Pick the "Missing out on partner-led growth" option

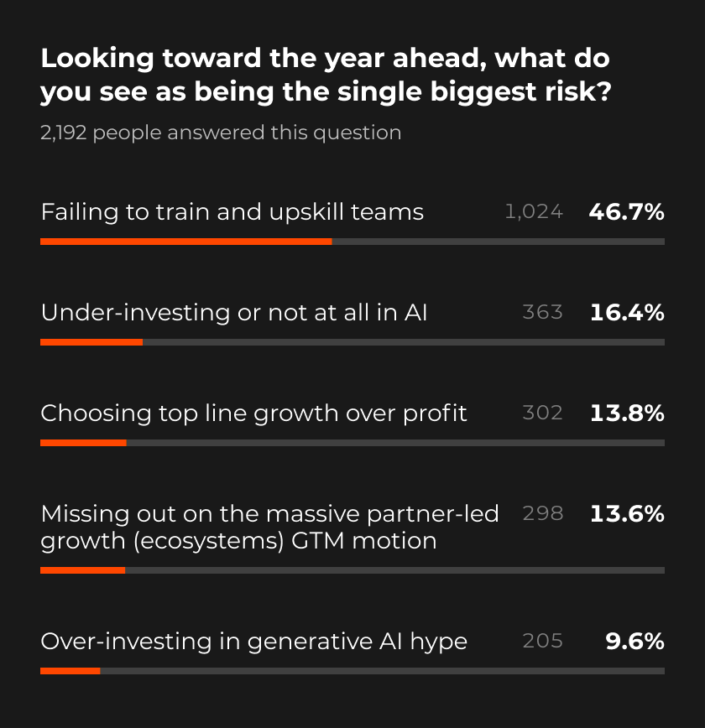click(269, 527)
